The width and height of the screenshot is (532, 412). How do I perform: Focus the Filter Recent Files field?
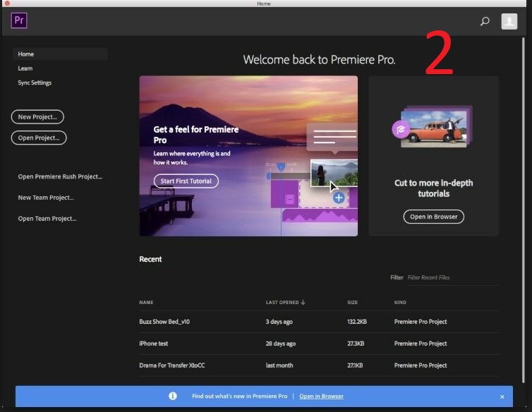coord(453,278)
